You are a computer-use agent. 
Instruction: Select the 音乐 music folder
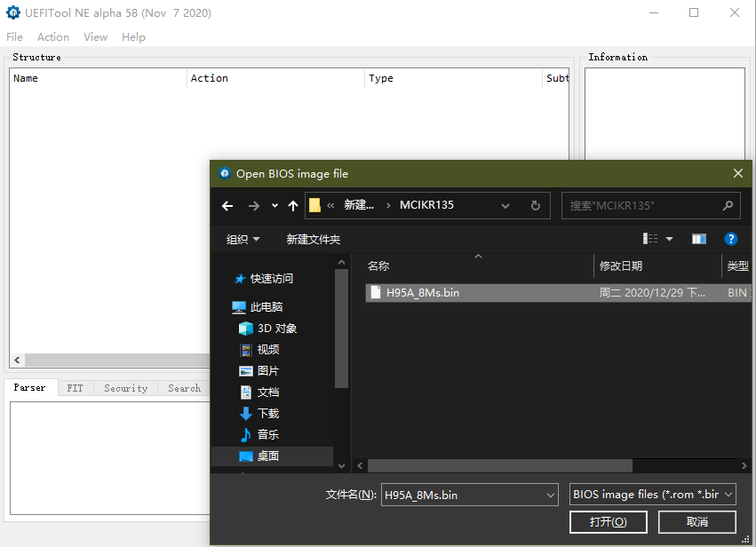pyautogui.click(x=267, y=435)
